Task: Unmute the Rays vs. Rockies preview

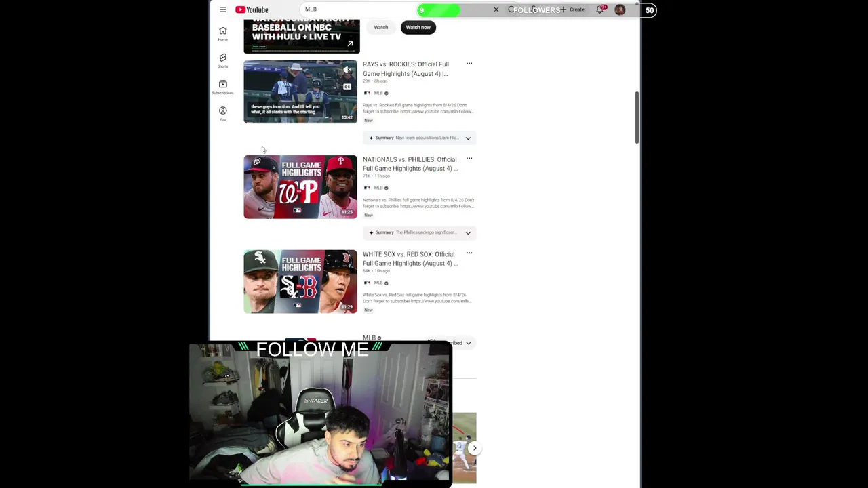Action: click(x=347, y=70)
